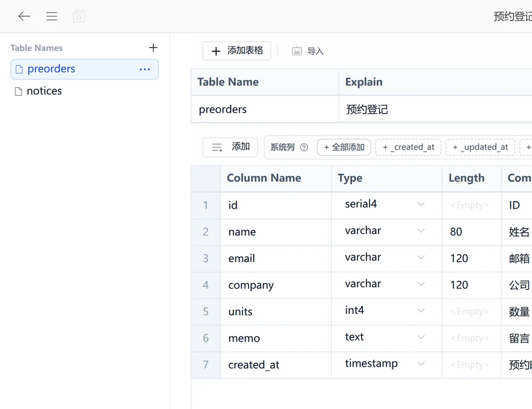Screen dimensions: 532x409
Task: Click the units row empty length field
Action: pyautogui.click(x=472, y=312)
